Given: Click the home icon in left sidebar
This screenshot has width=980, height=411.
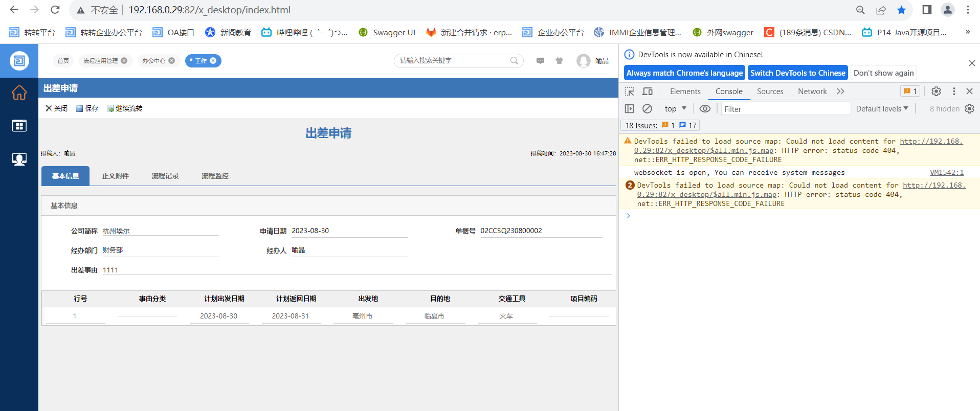Looking at the screenshot, I should coord(19,93).
